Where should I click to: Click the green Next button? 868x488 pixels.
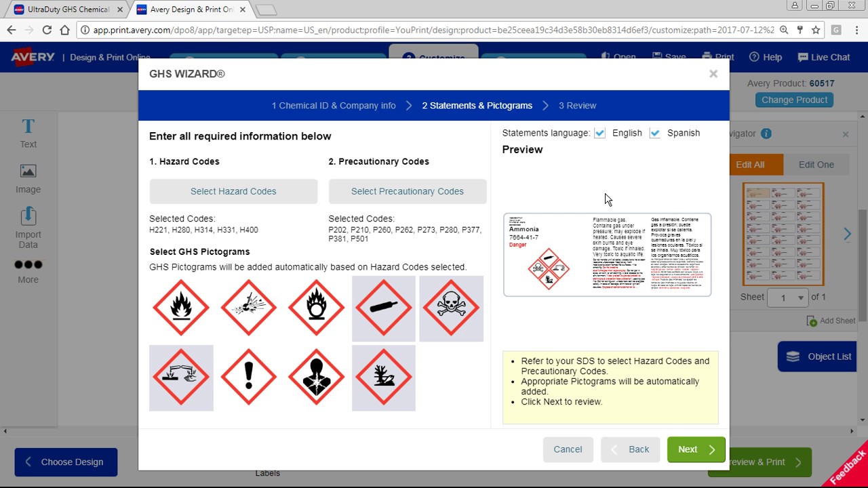click(x=696, y=449)
